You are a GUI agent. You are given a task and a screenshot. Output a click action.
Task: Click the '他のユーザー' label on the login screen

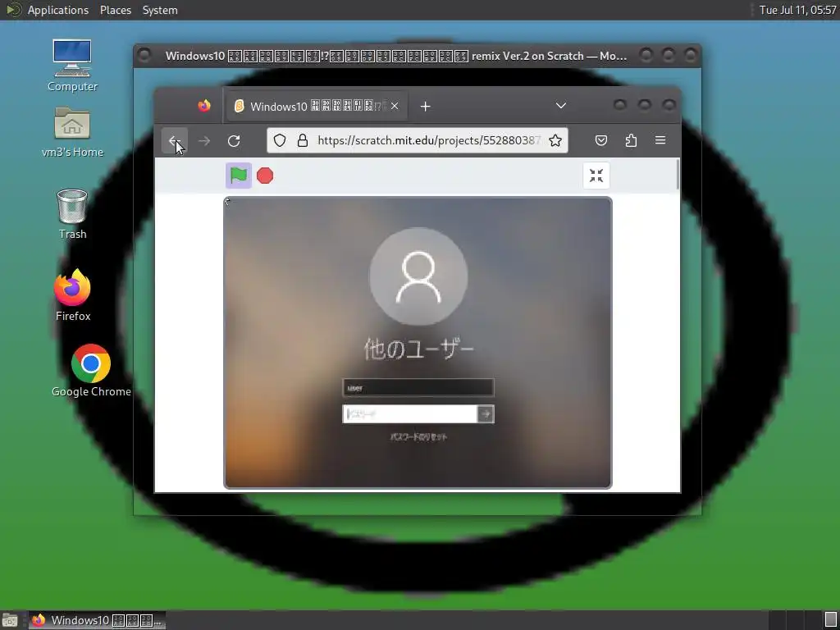(418, 349)
